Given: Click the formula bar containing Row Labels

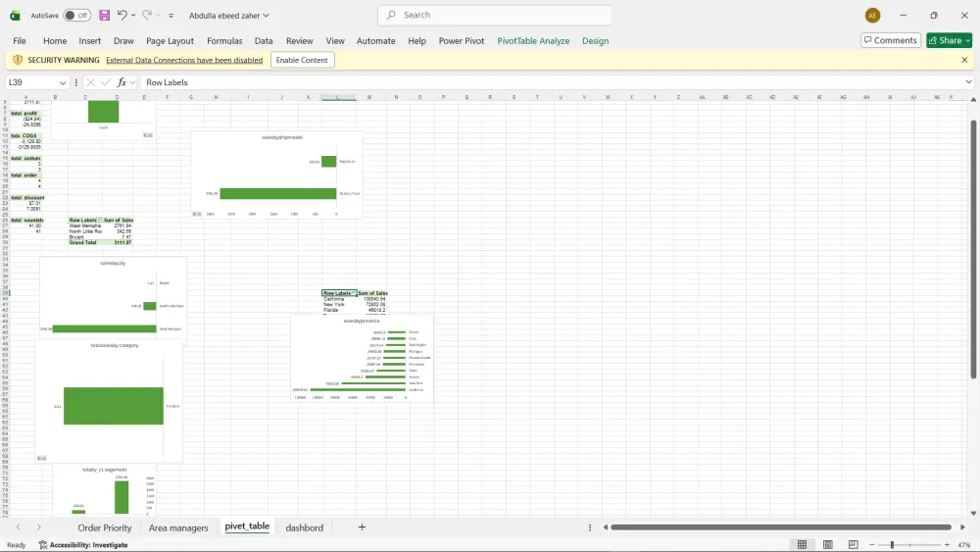Looking at the screenshot, I should click(553, 82).
